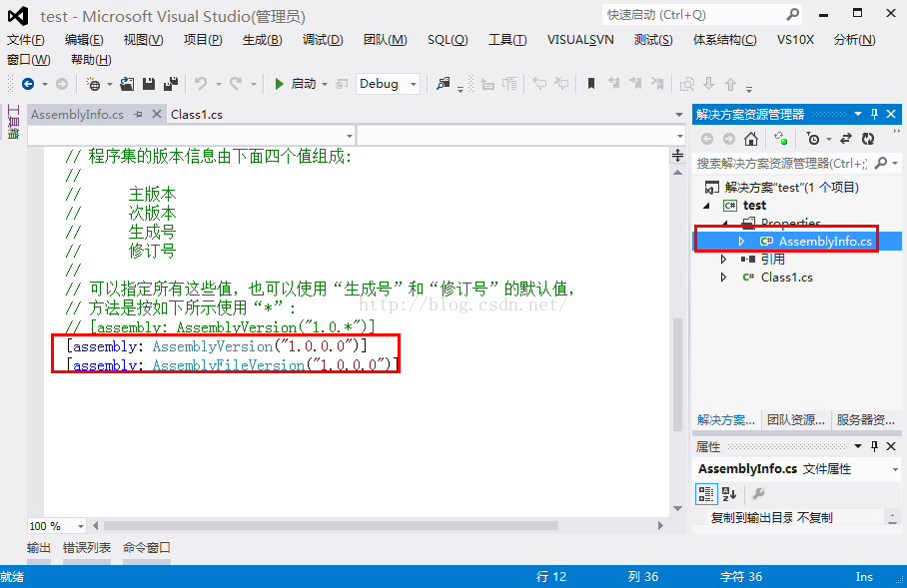Viewport: 907px width, 588px height.
Task: Start debugging with the green play icon
Action: [279, 85]
